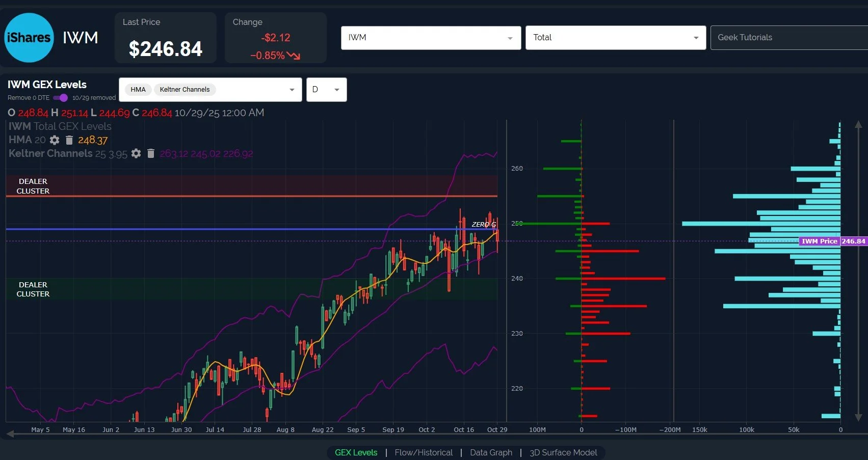Remove Keltner Channels with trash icon
The image size is (868, 460).
click(x=151, y=153)
